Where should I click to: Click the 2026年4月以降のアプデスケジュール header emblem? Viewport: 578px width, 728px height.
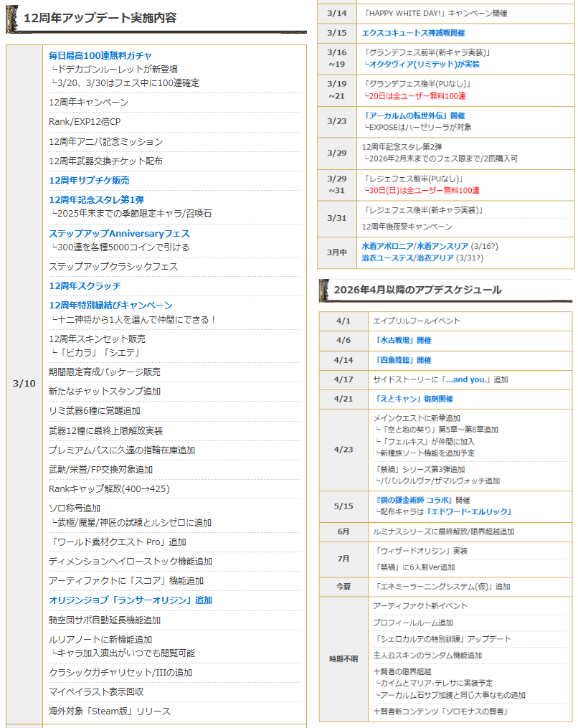324,289
